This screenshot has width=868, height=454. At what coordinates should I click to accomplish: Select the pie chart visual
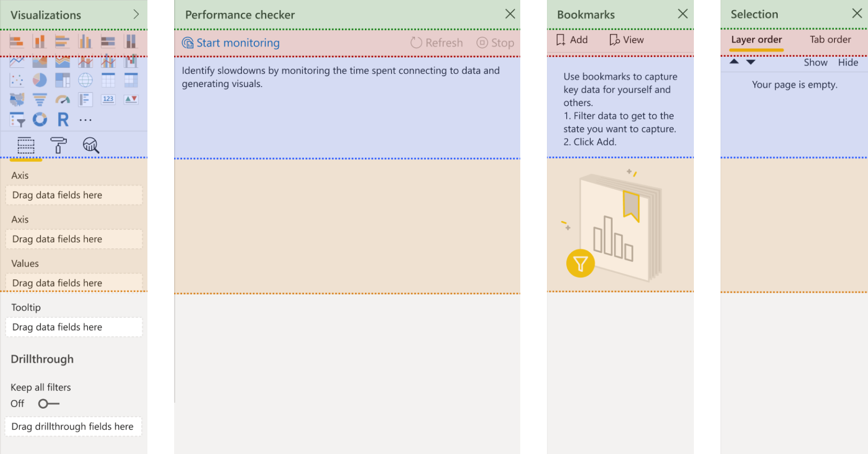pos(40,80)
